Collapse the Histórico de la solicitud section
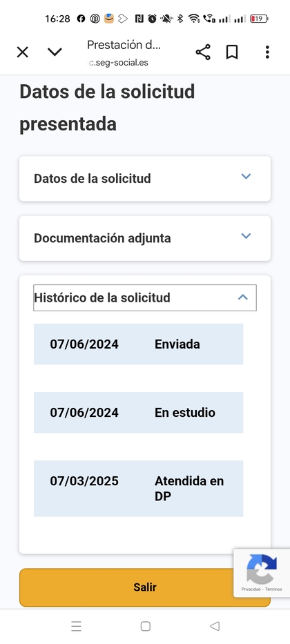The height and width of the screenshot is (644, 290). coord(145,297)
